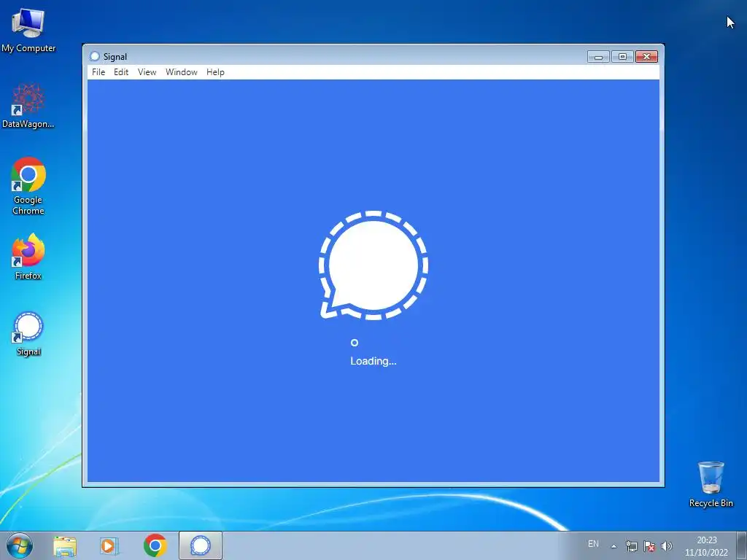
Task: Maximize the Signal window
Action: pyautogui.click(x=622, y=57)
